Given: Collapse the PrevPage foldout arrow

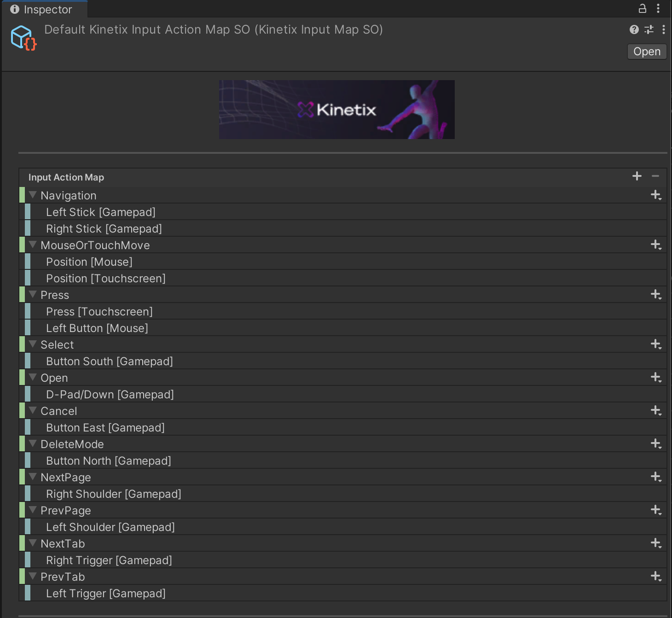Looking at the screenshot, I should pos(33,510).
